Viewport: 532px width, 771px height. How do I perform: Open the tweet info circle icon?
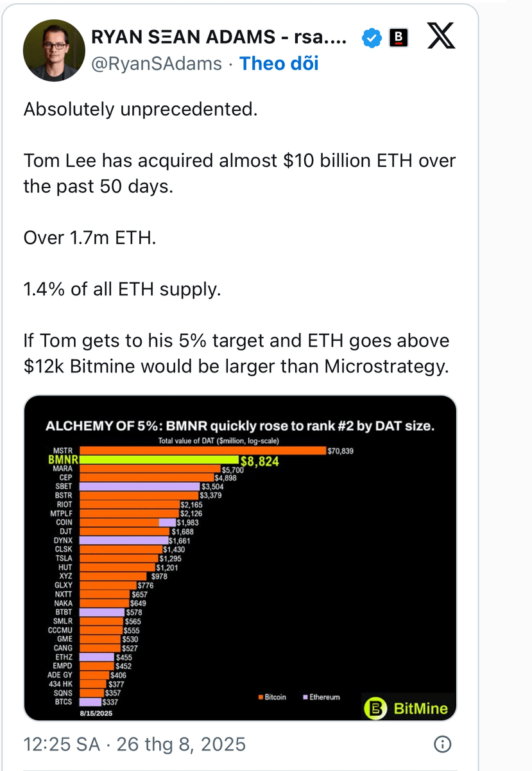click(x=443, y=744)
